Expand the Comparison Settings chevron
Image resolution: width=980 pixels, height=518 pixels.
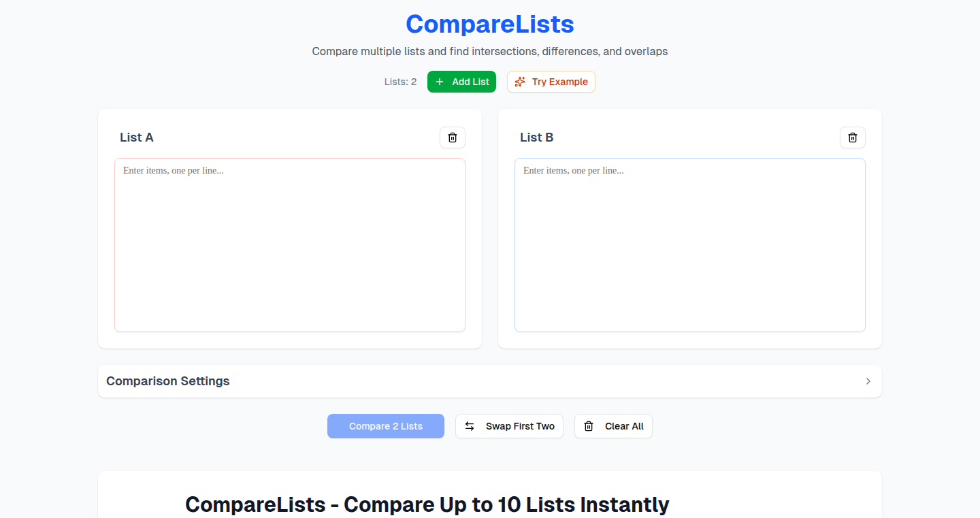[868, 381]
